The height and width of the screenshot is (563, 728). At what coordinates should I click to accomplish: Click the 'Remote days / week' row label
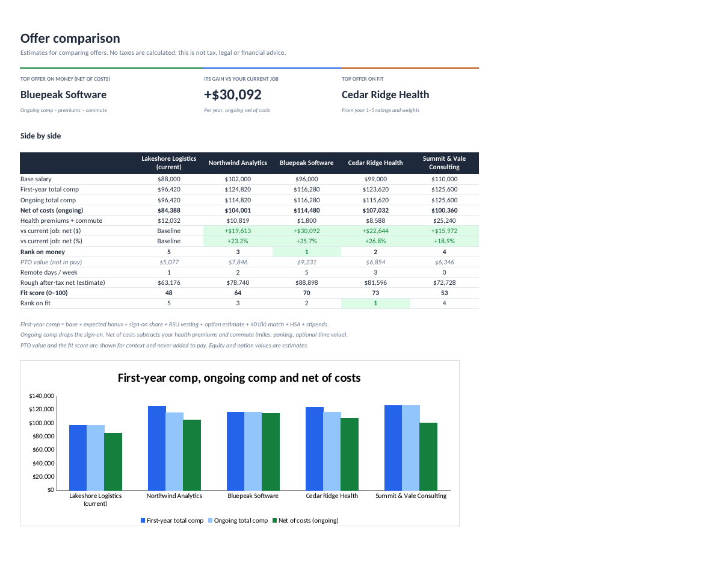pyautogui.click(x=48, y=272)
